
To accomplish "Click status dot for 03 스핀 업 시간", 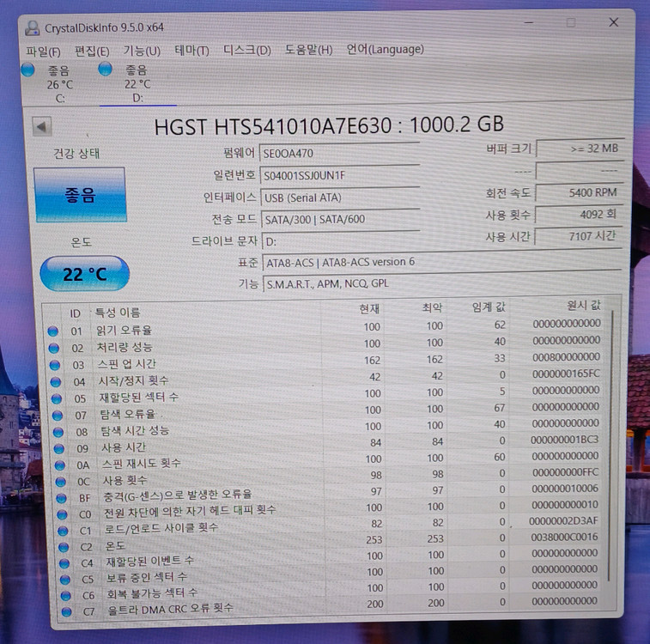I will click(55, 365).
